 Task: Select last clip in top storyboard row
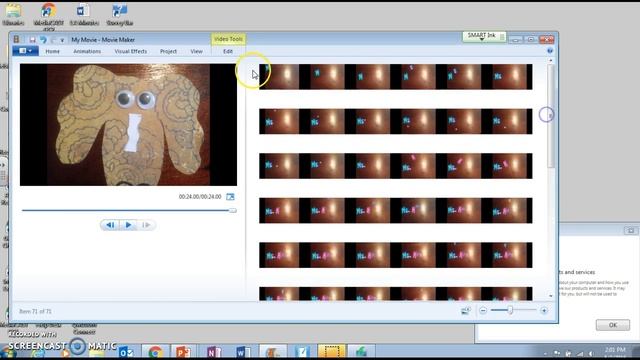[507, 77]
